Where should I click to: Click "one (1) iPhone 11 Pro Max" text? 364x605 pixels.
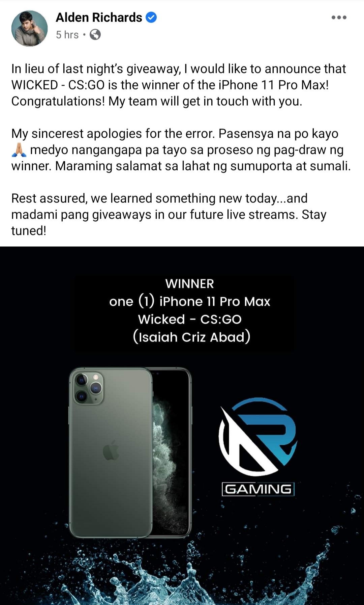pyautogui.click(x=189, y=301)
